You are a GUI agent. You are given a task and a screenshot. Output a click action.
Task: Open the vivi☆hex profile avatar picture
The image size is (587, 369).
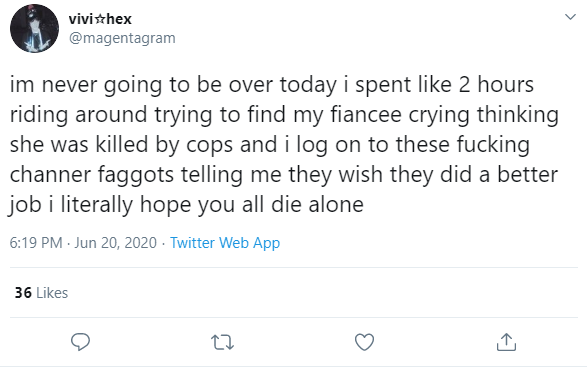(x=34, y=28)
